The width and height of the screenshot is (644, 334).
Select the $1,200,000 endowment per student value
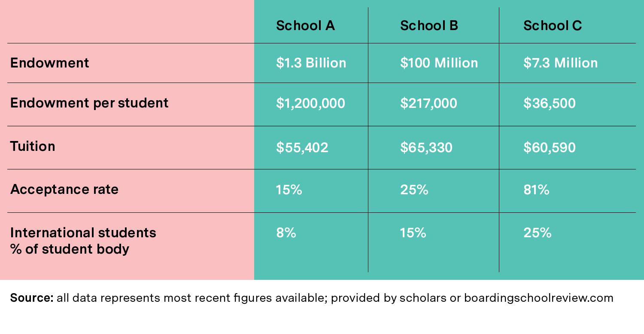pyautogui.click(x=310, y=104)
